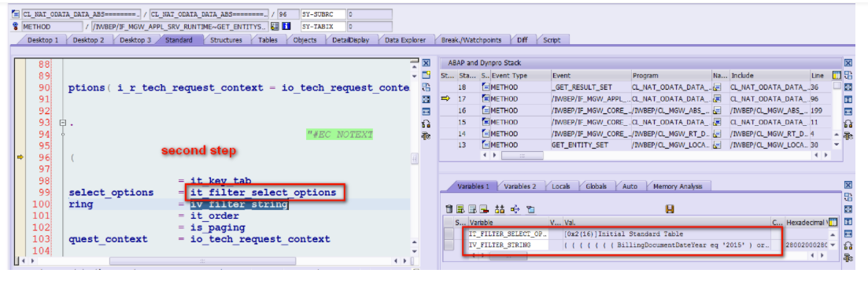Open the Structures tab
This screenshot has width=868, height=288.
click(x=226, y=40)
